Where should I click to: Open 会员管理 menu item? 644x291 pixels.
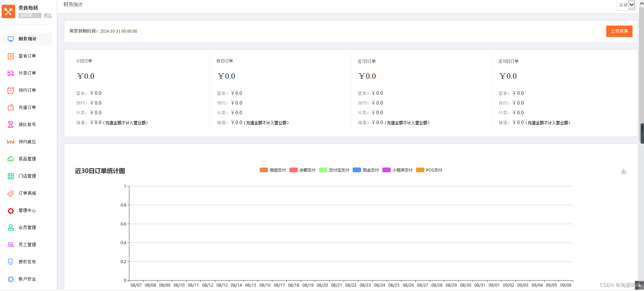tap(27, 228)
